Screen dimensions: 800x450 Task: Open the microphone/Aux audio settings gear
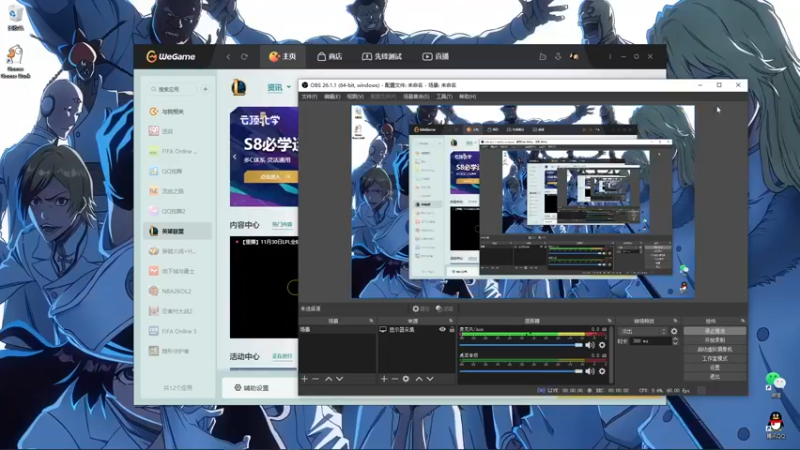[x=602, y=345]
